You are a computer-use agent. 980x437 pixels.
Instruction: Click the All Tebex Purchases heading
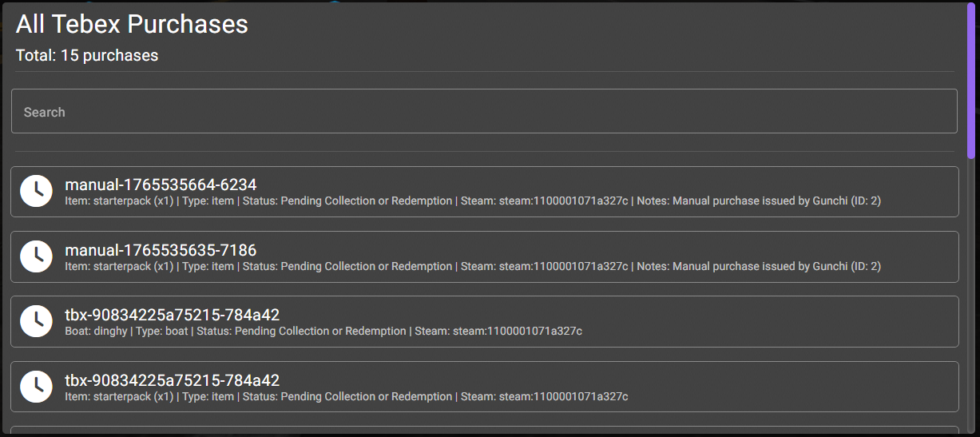(132, 25)
